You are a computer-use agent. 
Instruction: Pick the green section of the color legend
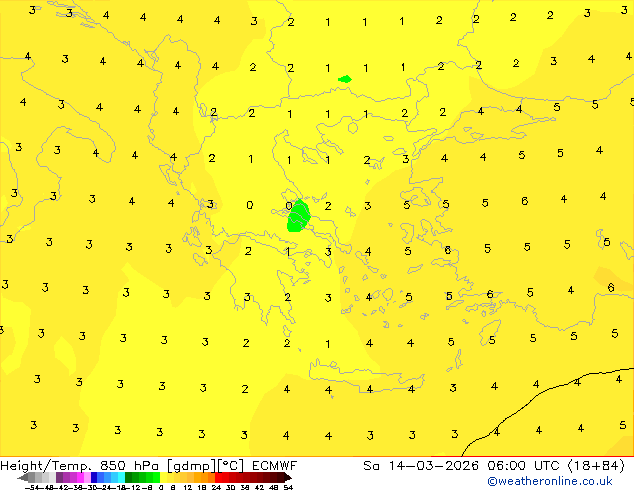[142, 477]
